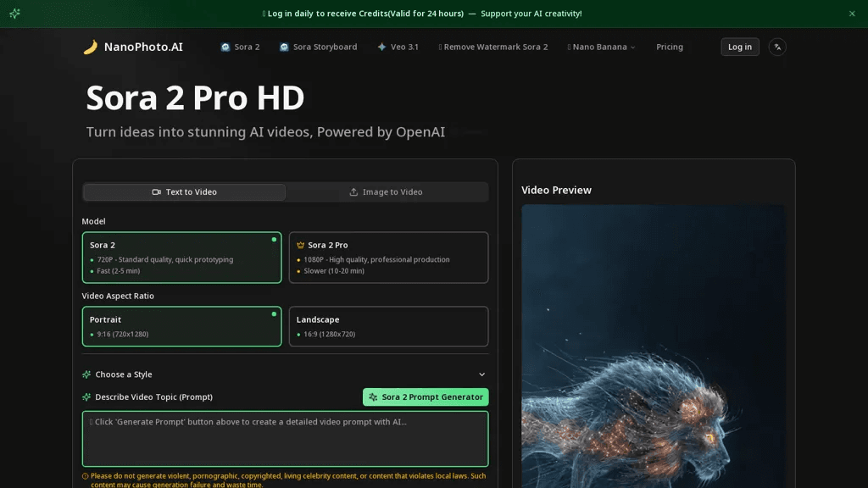Viewport: 868px width, 488px height.
Task: Go to the Pricing page
Action: pyautogui.click(x=670, y=47)
